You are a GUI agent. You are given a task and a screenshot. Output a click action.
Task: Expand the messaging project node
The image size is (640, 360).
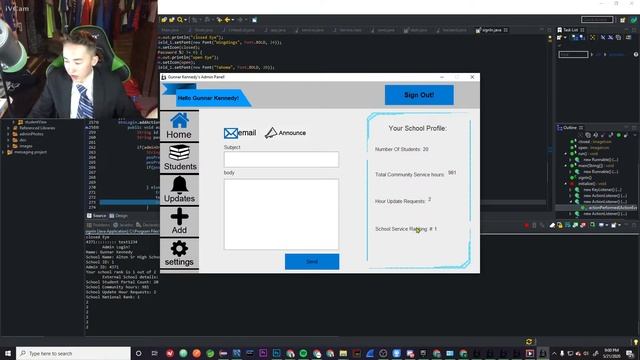pos(3,152)
